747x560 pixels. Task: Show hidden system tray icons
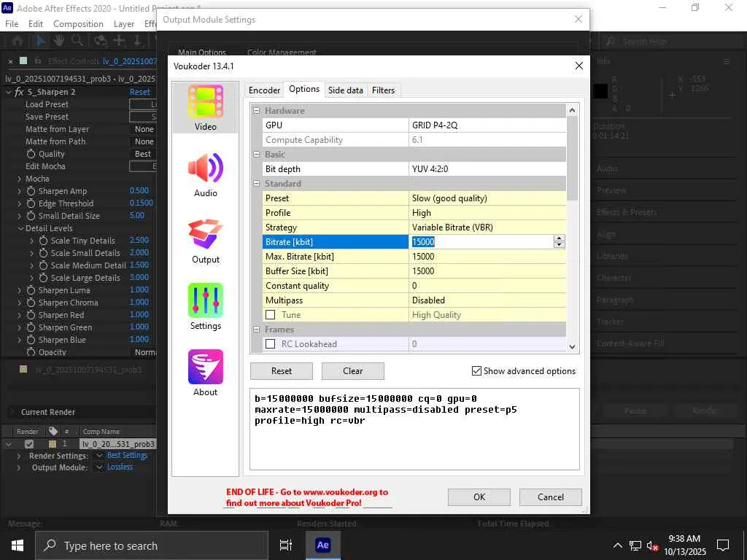[617, 545]
